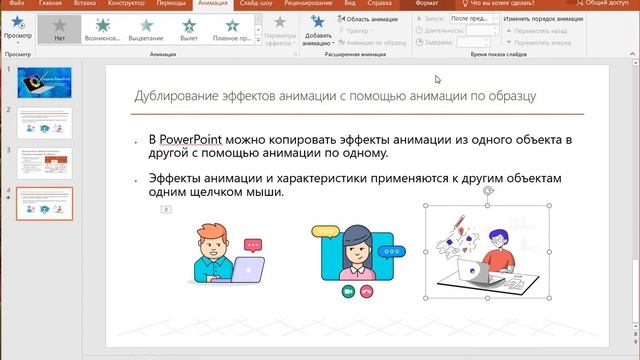The width and height of the screenshot is (640, 360).
Task: Open the Анимация group dialog launcher
Action: coord(295,54)
